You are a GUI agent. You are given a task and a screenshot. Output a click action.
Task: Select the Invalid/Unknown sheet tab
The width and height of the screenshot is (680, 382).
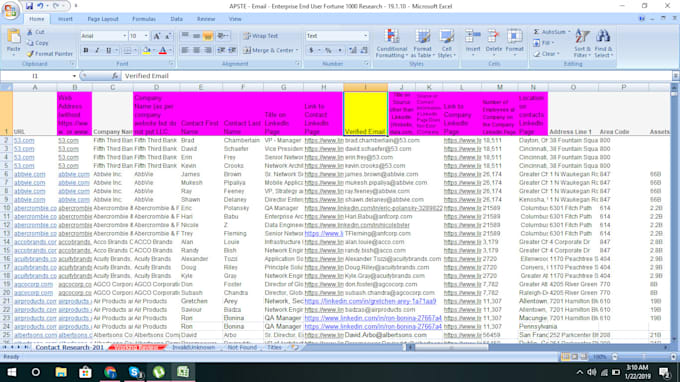(193, 347)
